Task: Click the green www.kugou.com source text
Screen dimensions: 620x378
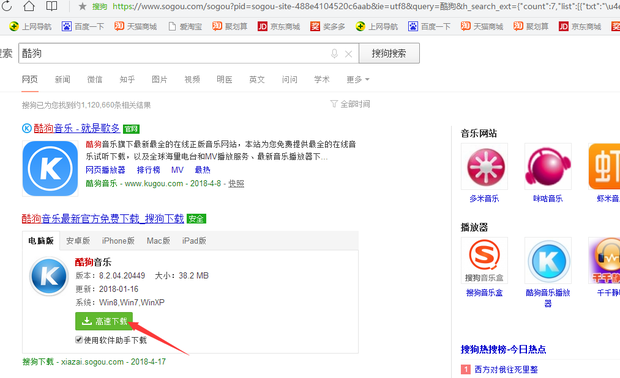Action: point(154,183)
